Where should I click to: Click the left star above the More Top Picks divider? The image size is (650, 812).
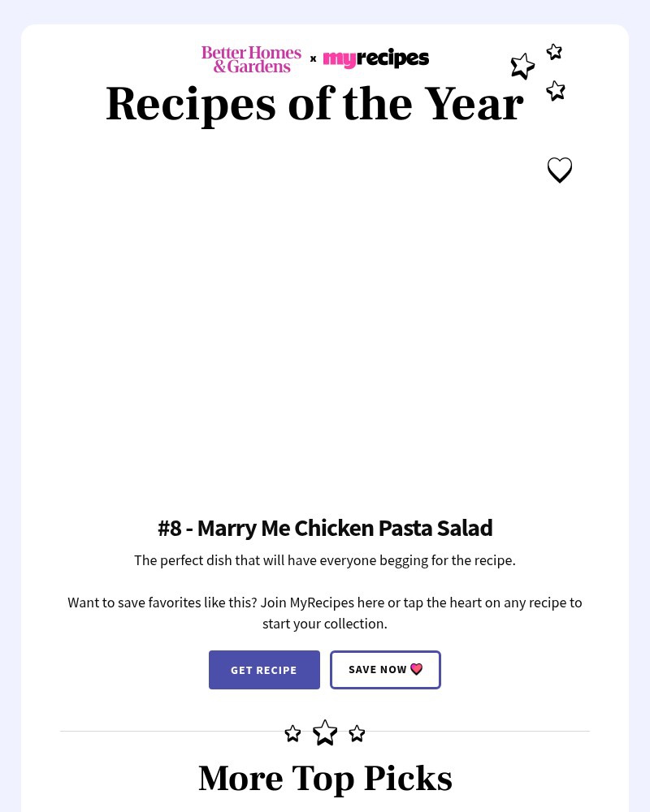point(292,732)
